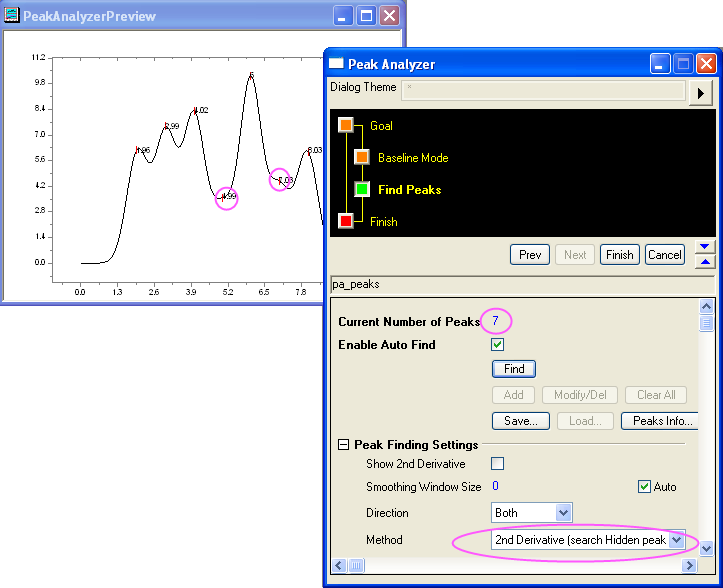The width and height of the screenshot is (723, 588).
Task: Open the Dialog Theme arrow menu
Action: pyautogui.click(x=703, y=93)
